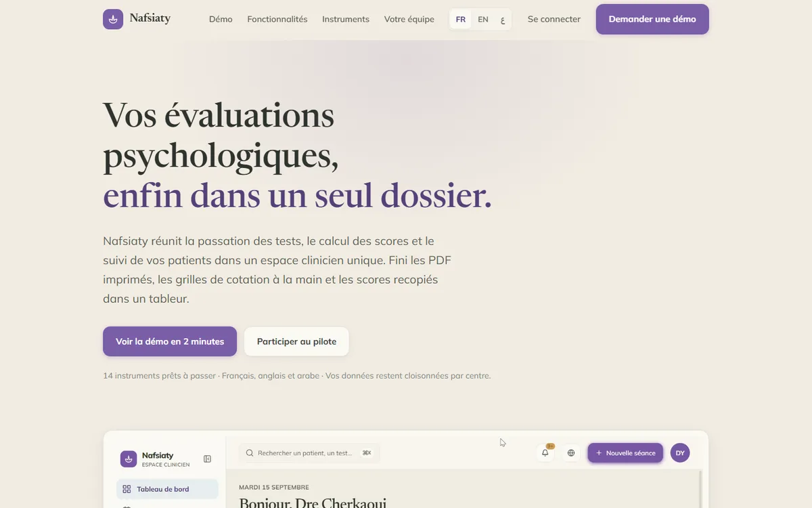Click Nouvelle séance button
Image resolution: width=812 pixels, height=508 pixels.
click(625, 453)
